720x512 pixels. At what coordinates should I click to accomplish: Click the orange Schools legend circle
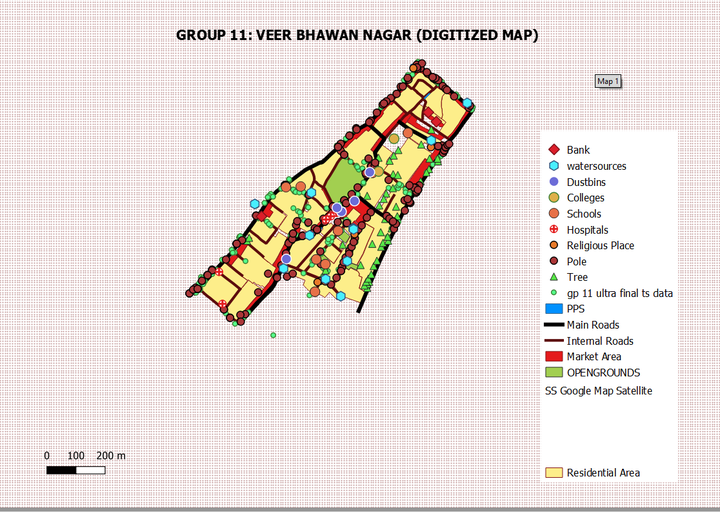553,214
